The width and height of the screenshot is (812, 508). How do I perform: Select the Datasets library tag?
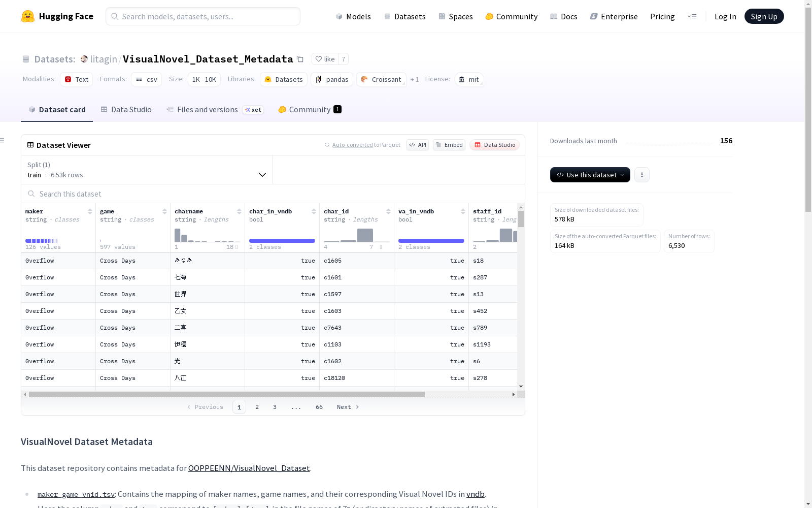pyautogui.click(x=284, y=79)
